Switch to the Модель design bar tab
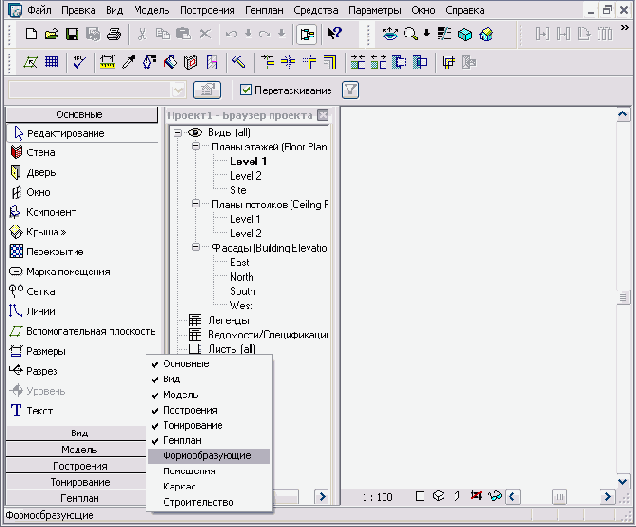The image size is (636, 527). [x=77, y=450]
